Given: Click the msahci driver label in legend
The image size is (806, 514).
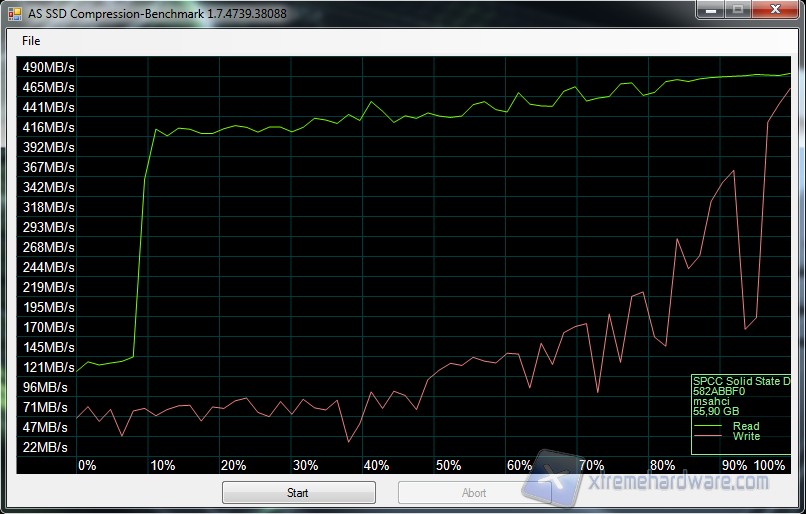Looking at the screenshot, I should pos(711,401).
